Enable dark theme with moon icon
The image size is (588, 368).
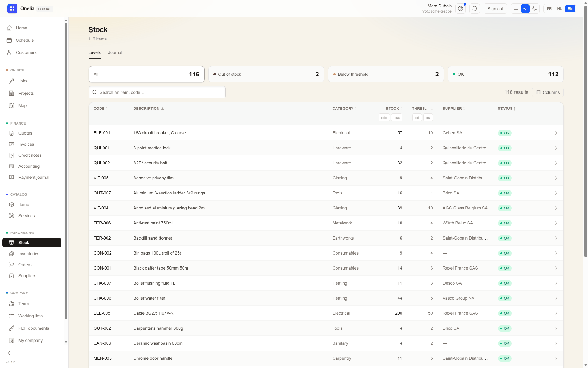534,9
